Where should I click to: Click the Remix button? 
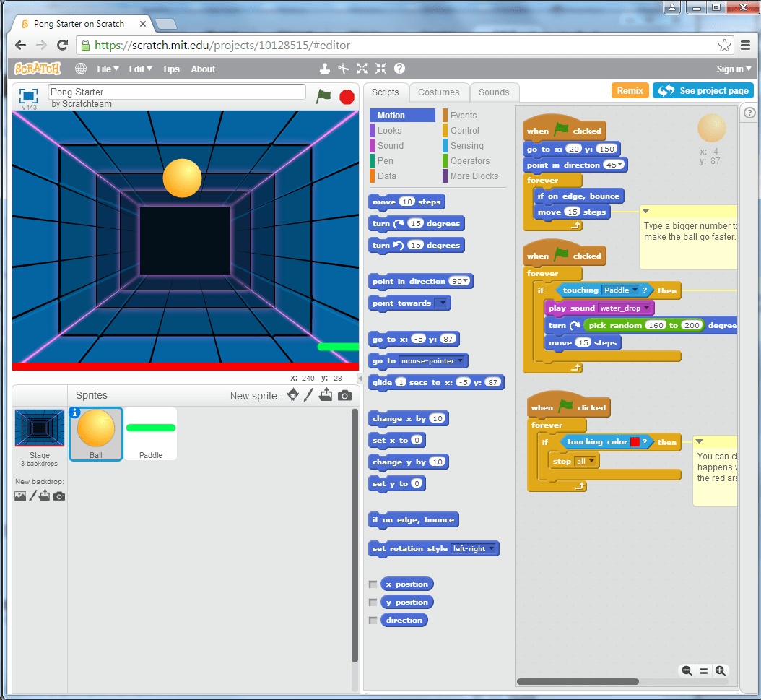pos(630,90)
